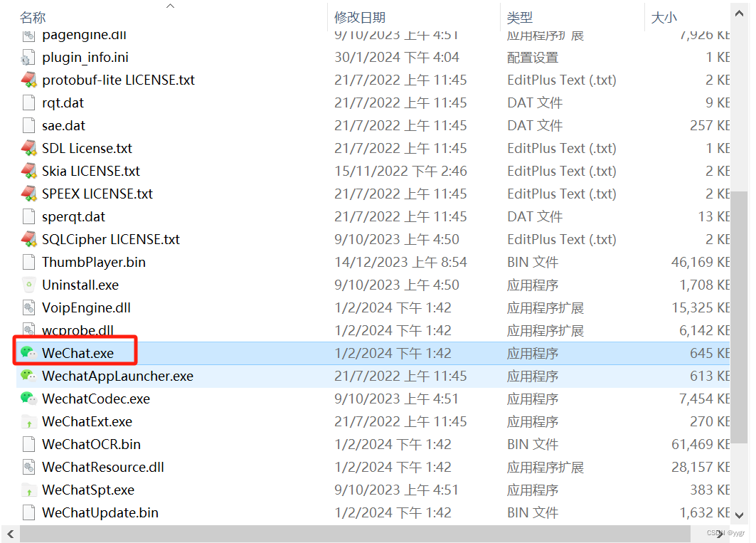The width and height of the screenshot is (756, 543).
Task: Select the file named WeChatResource.dll
Action: coord(102,468)
